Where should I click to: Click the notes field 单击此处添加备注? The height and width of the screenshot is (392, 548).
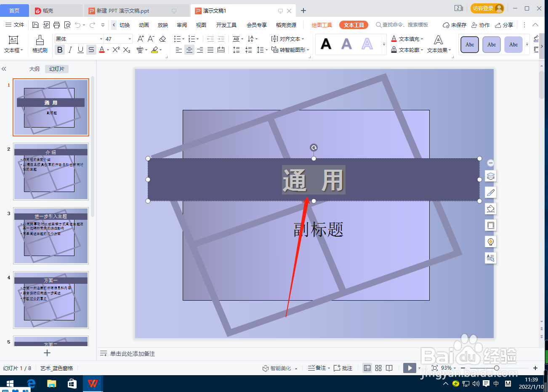[133, 354]
